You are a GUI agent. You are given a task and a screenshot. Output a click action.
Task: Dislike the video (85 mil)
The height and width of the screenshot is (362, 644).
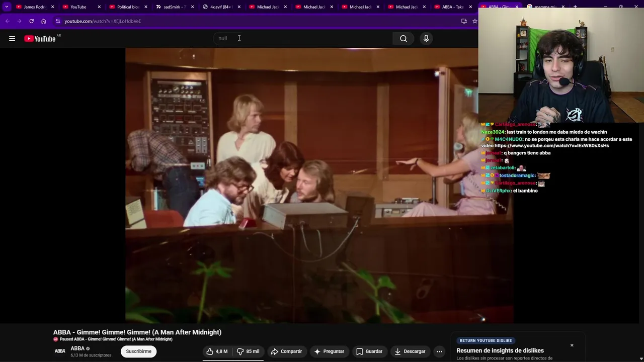point(248,351)
